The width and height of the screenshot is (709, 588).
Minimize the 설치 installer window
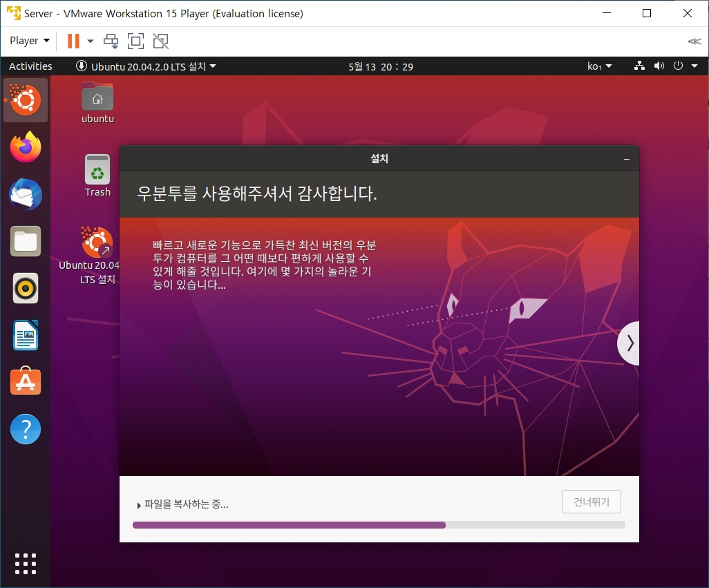627,159
